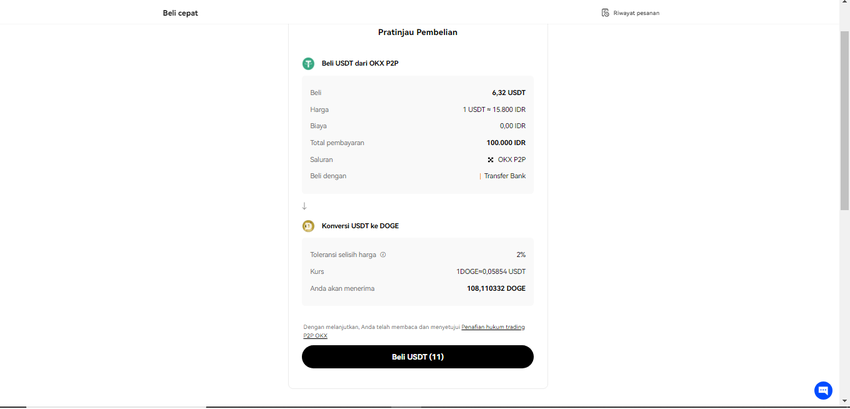Screen dimensions: 850x409
Task: Click the OKX P2P channel logo icon
Action: point(490,160)
